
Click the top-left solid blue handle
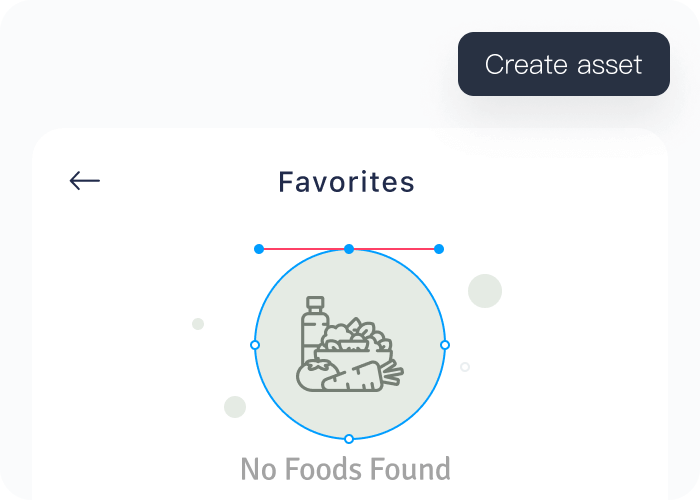point(259,249)
